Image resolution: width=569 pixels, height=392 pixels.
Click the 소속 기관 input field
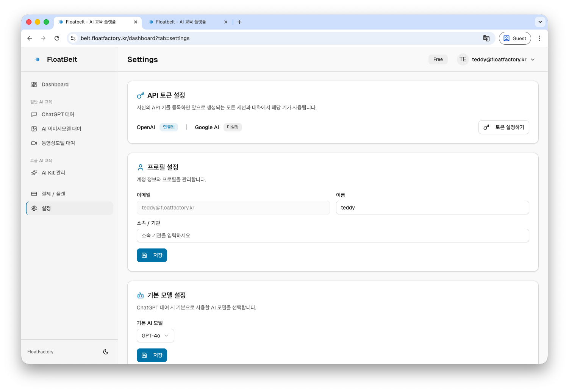click(333, 236)
